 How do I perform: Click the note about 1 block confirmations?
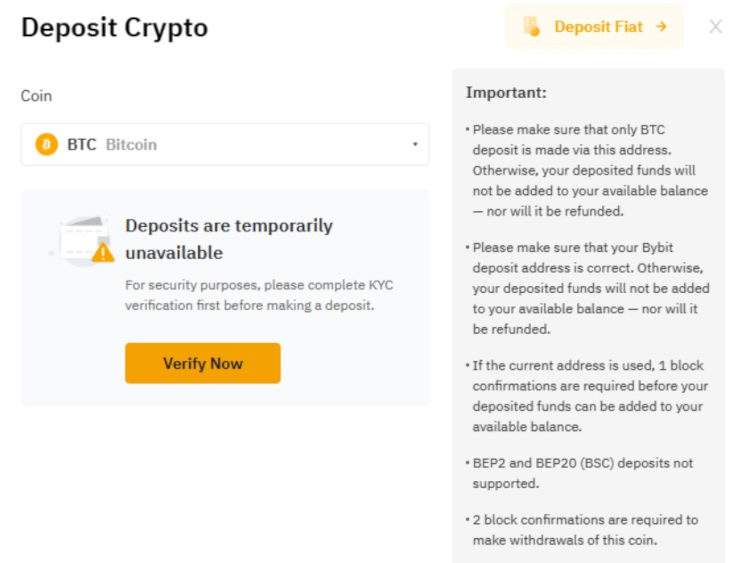pyautogui.click(x=588, y=396)
